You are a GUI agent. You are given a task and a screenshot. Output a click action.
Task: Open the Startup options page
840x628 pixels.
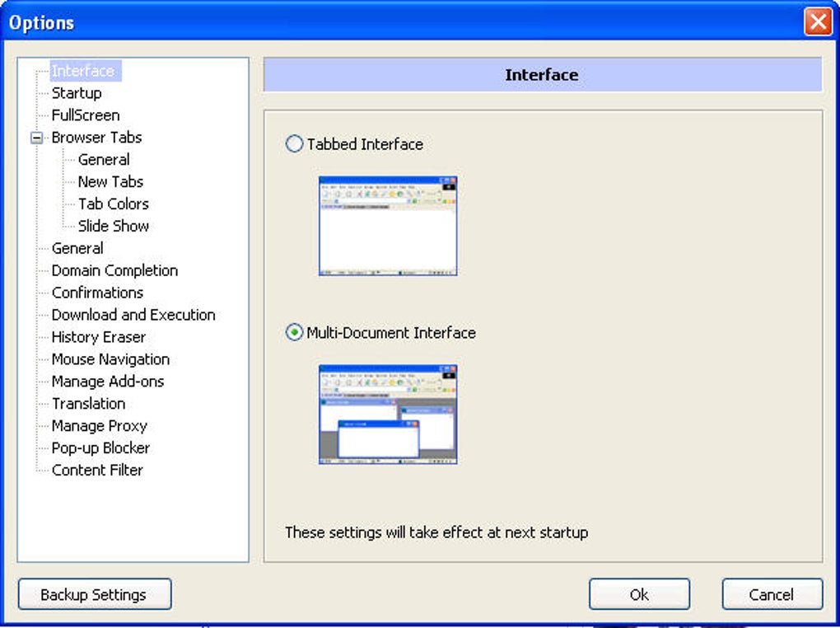[77, 93]
